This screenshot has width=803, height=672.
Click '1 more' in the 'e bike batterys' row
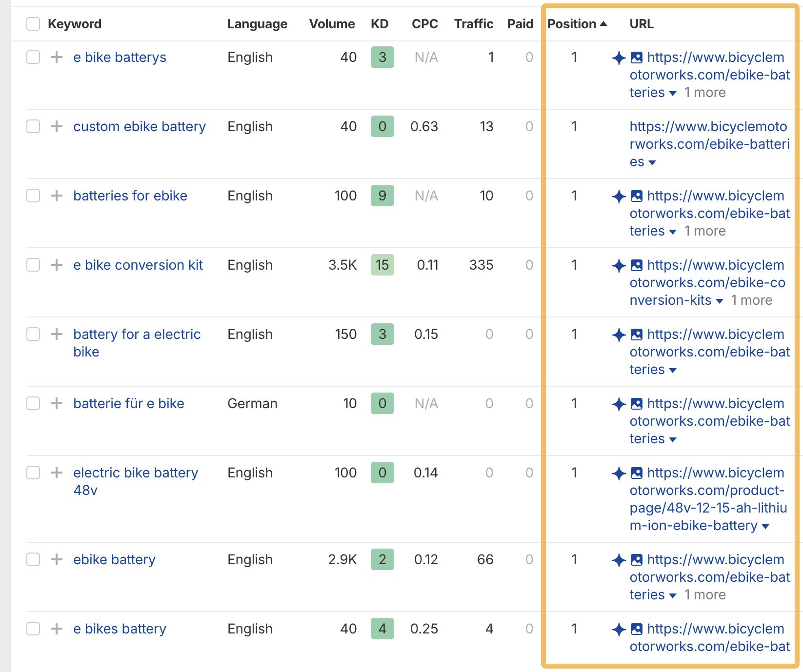(705, 93)
